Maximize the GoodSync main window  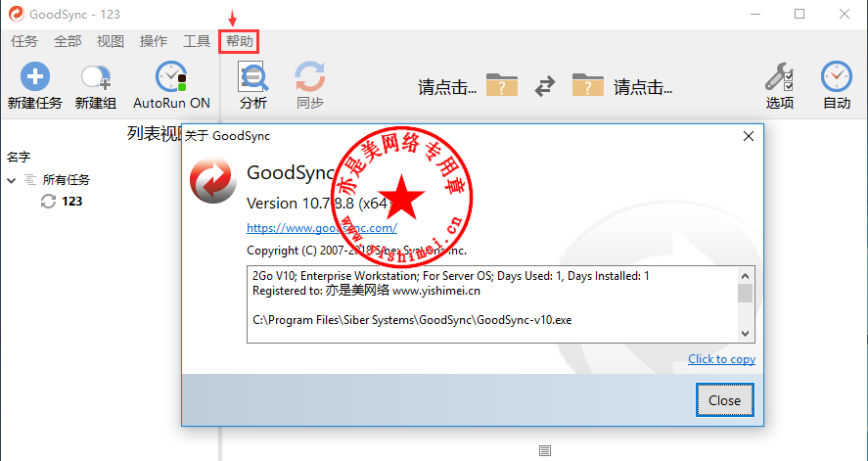[x=799, y=14]
